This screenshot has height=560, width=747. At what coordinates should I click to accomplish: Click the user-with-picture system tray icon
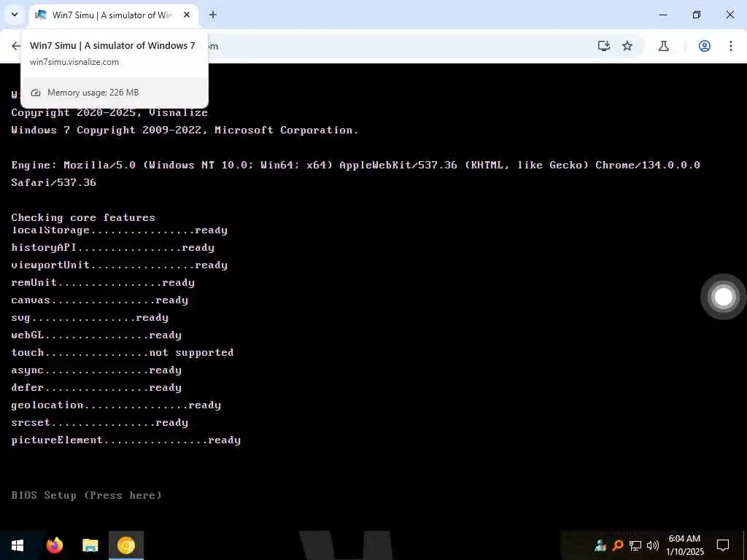(600, 545)
